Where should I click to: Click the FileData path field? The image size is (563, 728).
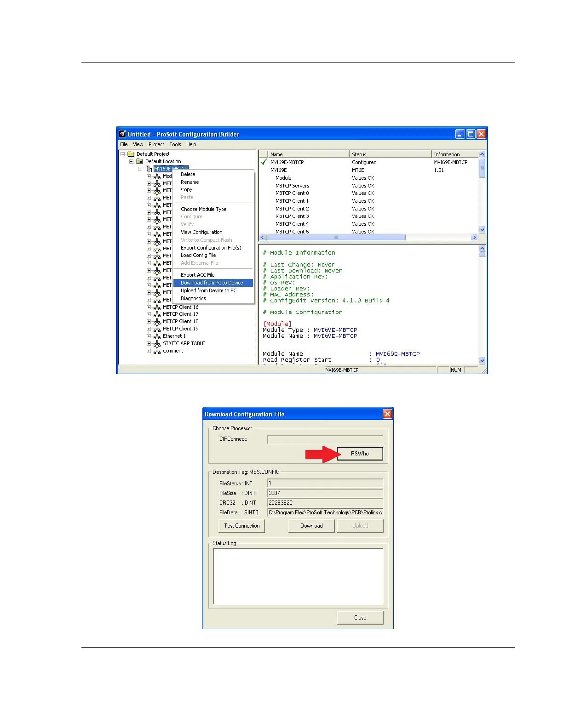325,512
